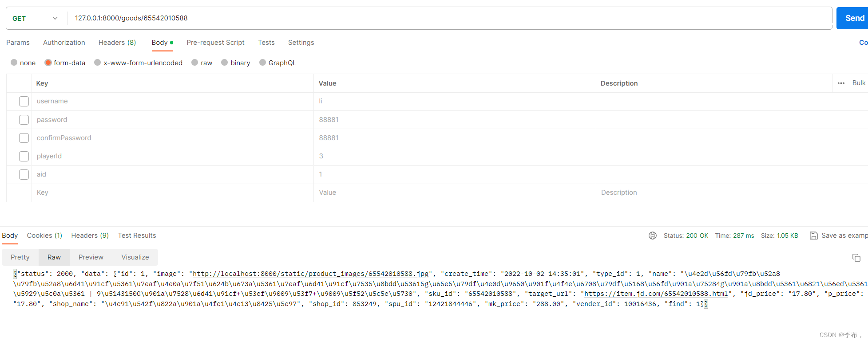868x342 pixels.
Task: Click the password value 88881
Action: [x=455, y=120]
